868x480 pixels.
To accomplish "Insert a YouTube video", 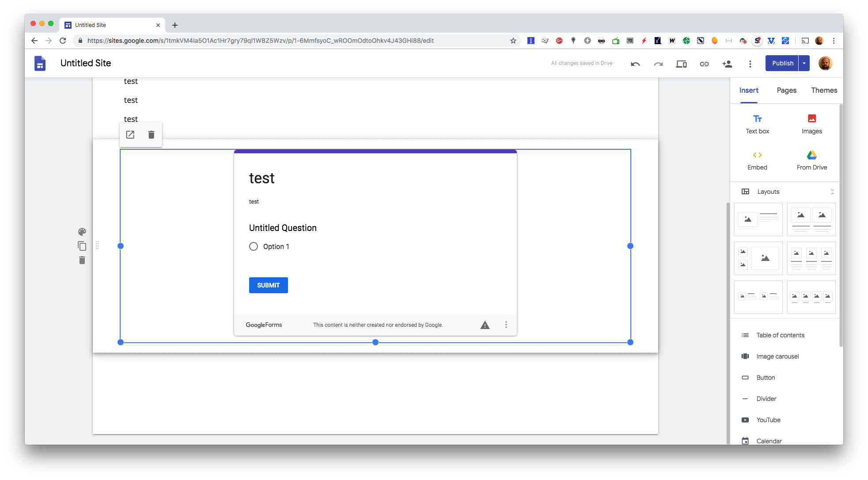I will [768, 420].
